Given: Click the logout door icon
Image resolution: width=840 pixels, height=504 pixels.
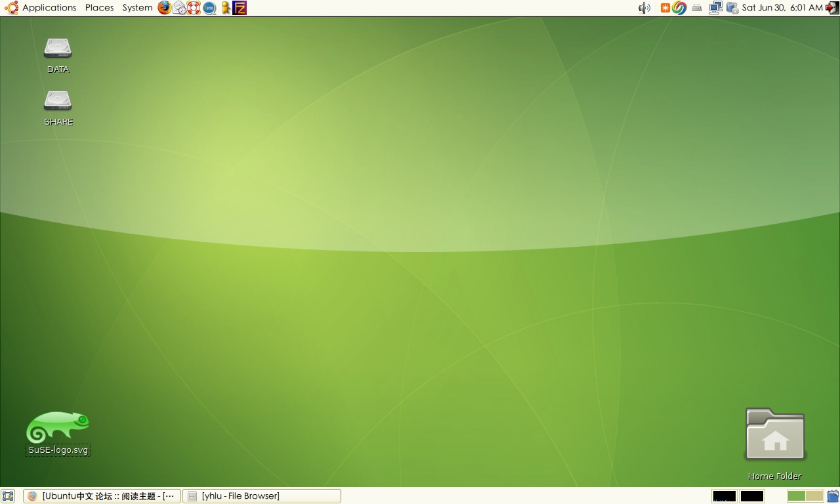Looking at the screenshot, I should (831, 8).
